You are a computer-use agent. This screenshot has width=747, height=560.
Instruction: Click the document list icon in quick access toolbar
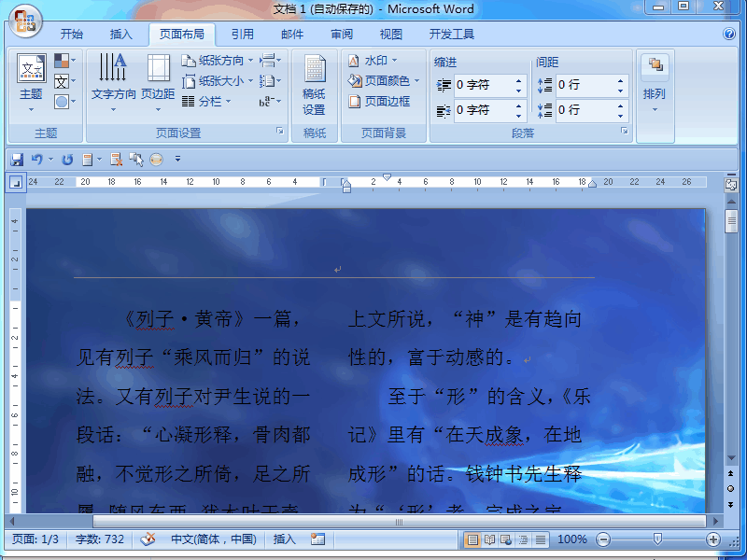coord(87,160)
